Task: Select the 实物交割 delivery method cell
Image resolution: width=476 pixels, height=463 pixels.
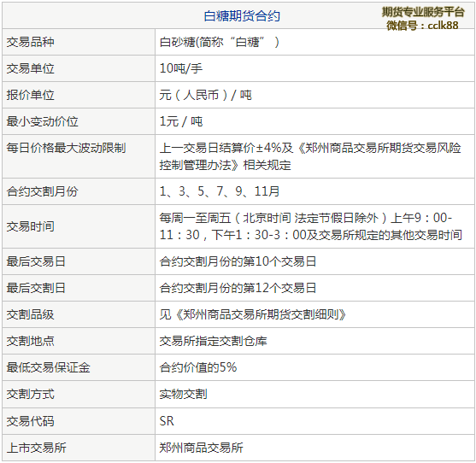Action: tap(184, 394)
